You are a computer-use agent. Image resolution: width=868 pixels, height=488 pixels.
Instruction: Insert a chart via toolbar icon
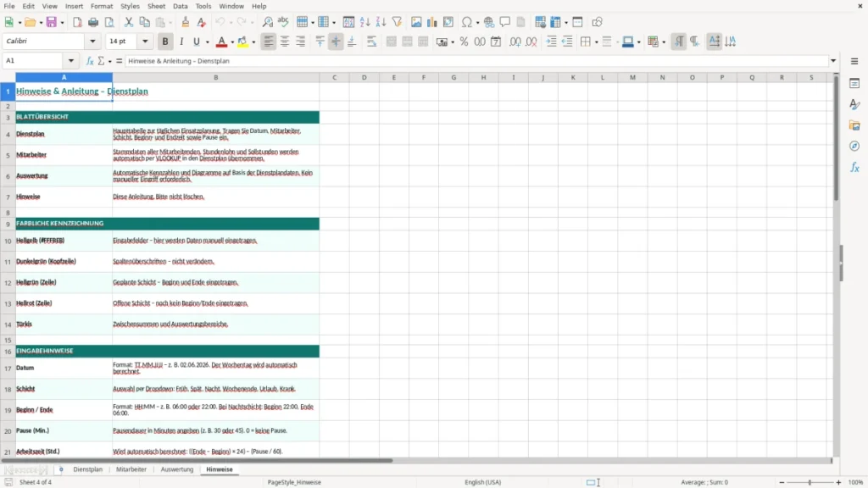pos(432,22)
